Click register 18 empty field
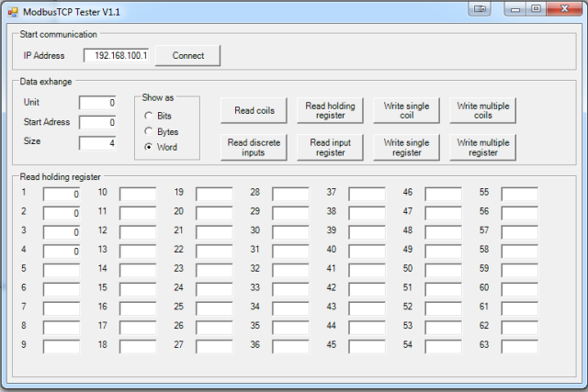The image size is (588, 392). click(x=138, y=346)
